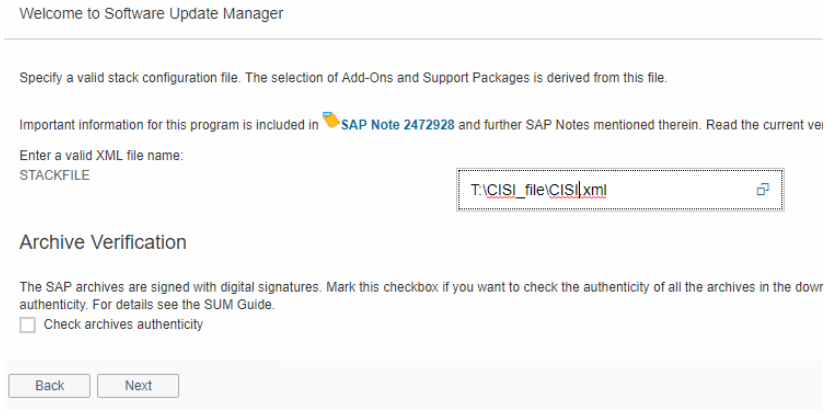Click the SAP Note tag icon
The height and width of the screenshot is (415, 831).
(x=331, y=122)
